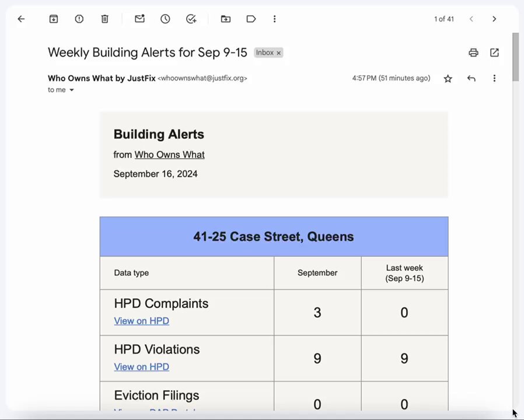Open email in a new window
This screenshot has height=420, width=524.
(x=494, y=52)
